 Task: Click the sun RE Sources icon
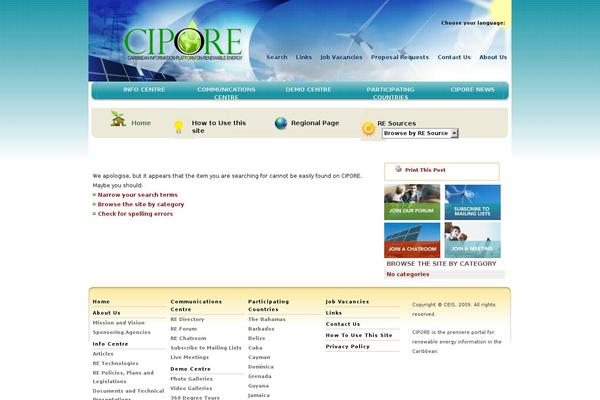click(x=368, y=129)
